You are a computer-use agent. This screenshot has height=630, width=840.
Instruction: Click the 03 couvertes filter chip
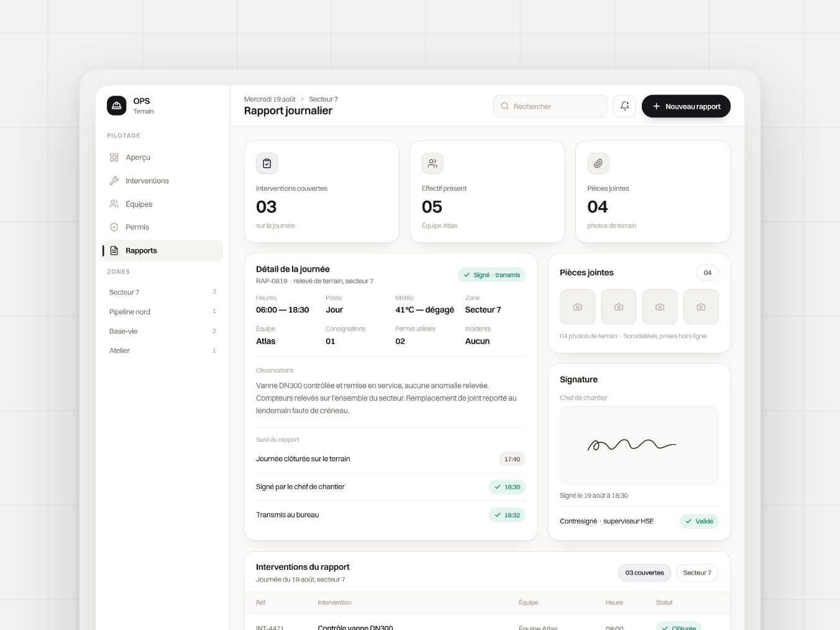point(644,573)
